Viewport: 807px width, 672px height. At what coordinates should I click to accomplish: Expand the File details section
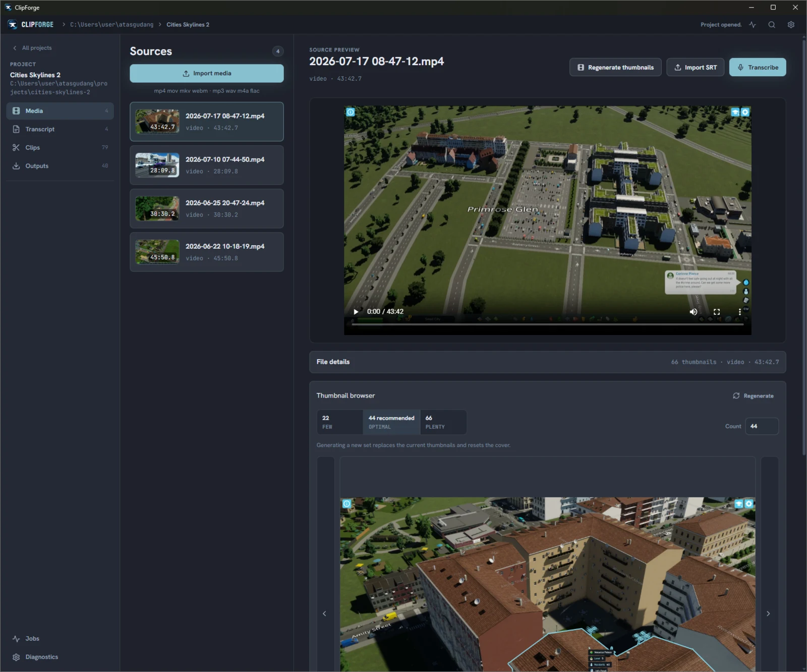tap(548, 362)
